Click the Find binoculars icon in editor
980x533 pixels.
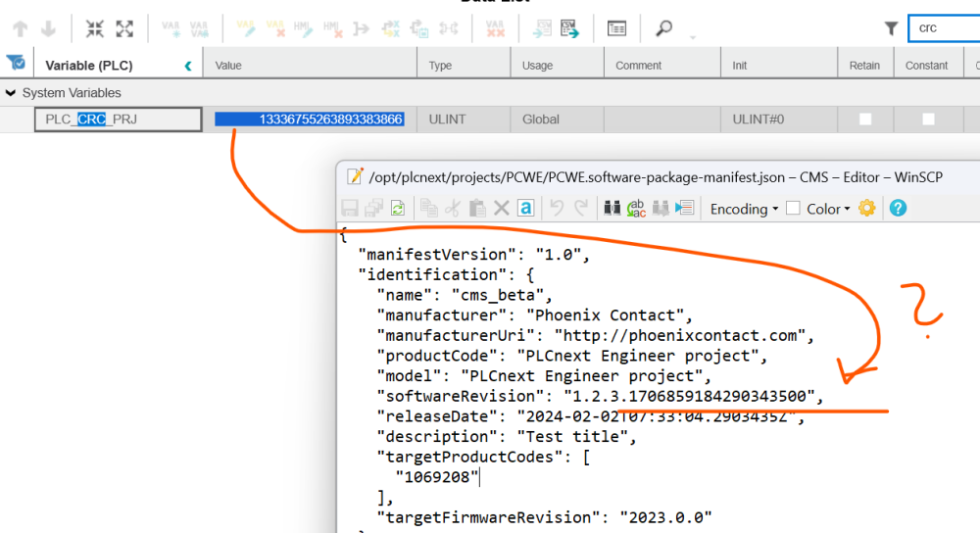click(612, 208)
